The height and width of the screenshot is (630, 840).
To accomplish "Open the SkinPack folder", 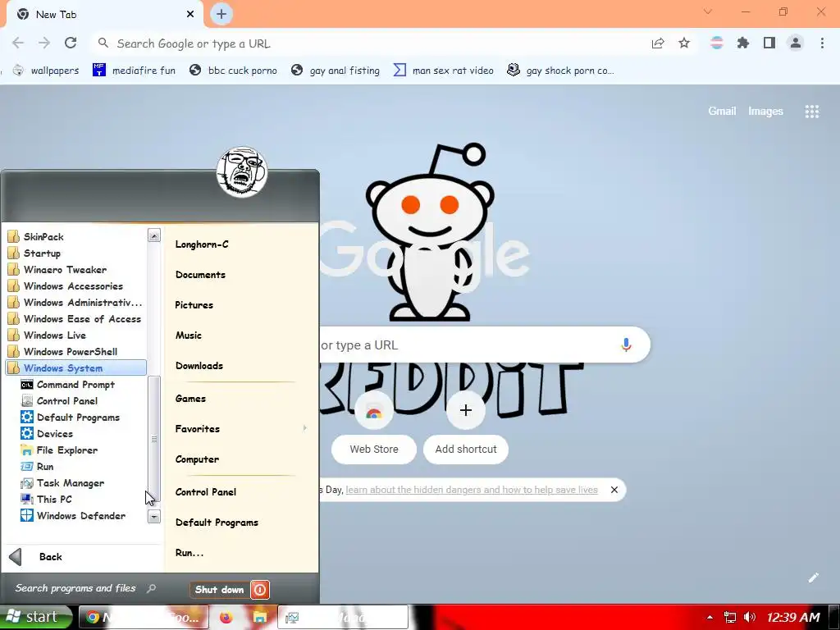I will [76, 237].
